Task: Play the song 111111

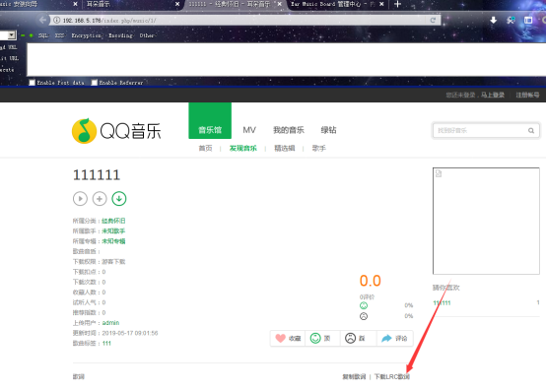Action: click(80, 199)
